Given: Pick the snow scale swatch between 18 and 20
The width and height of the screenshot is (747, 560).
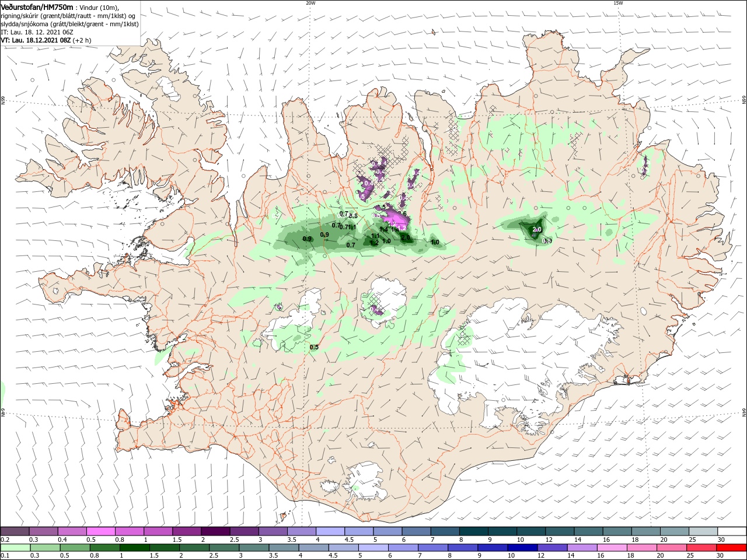Looking at the screenshot, I should [645, 531].
